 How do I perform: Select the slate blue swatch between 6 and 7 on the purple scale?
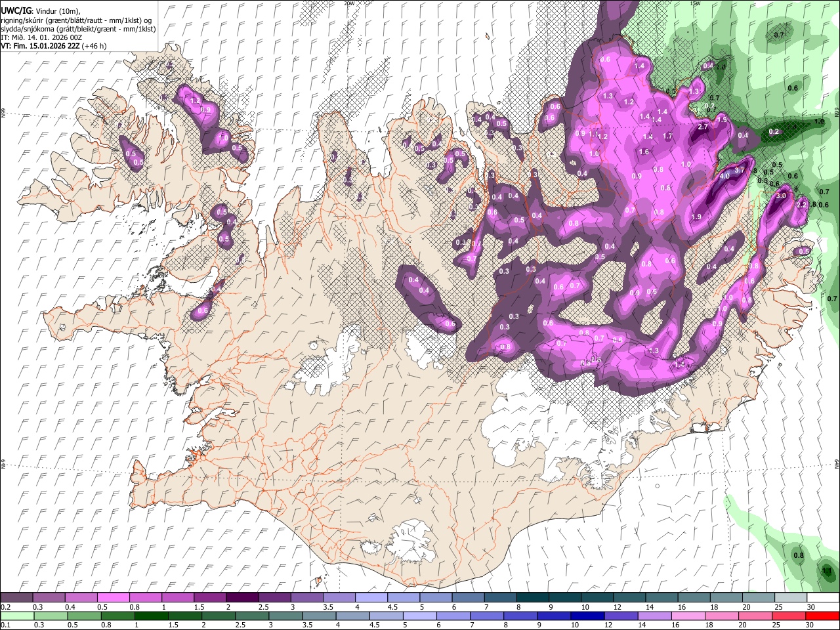coord(469,598)
